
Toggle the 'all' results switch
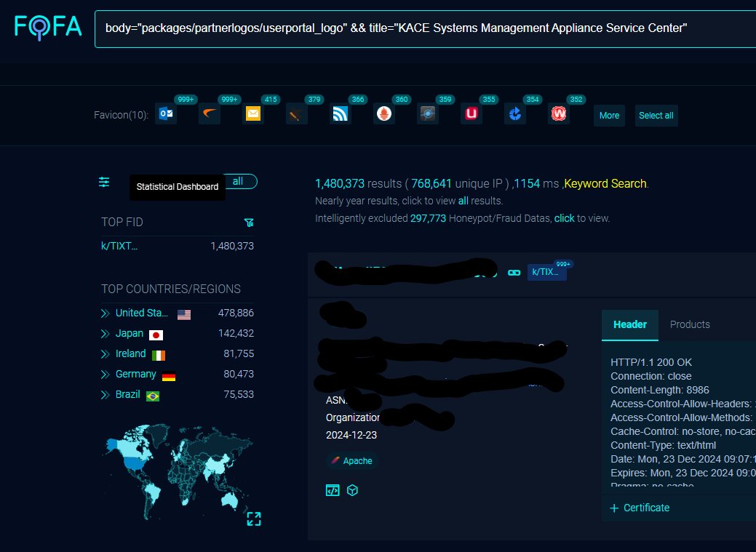click(241, 181)
